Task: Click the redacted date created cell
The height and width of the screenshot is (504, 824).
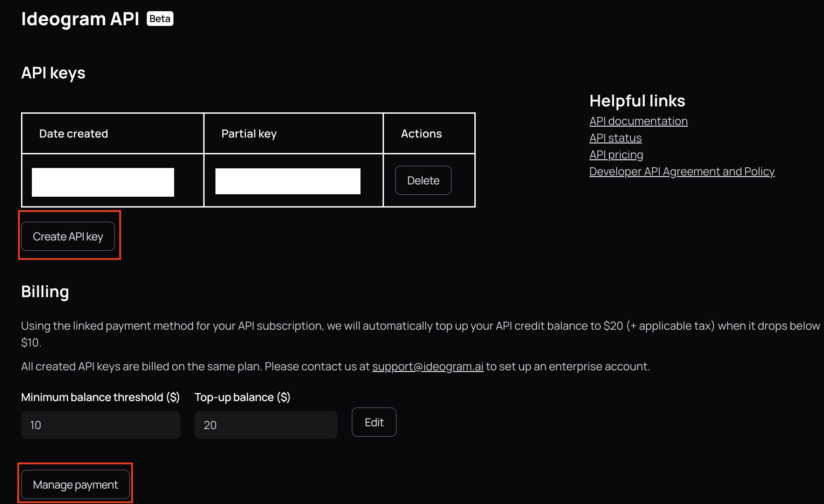Action: [x=103, y=182]
